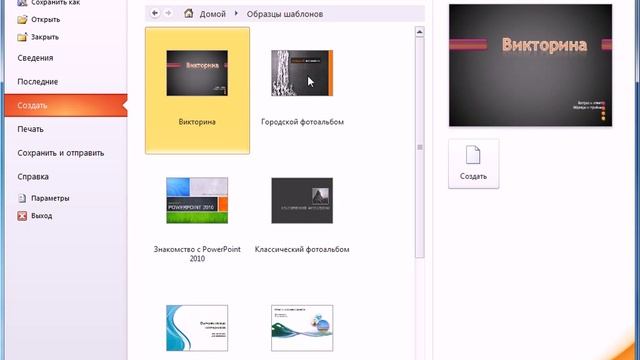Click the Параметры document icon
The width and height of the screenshot is (640, 360).
22,198
